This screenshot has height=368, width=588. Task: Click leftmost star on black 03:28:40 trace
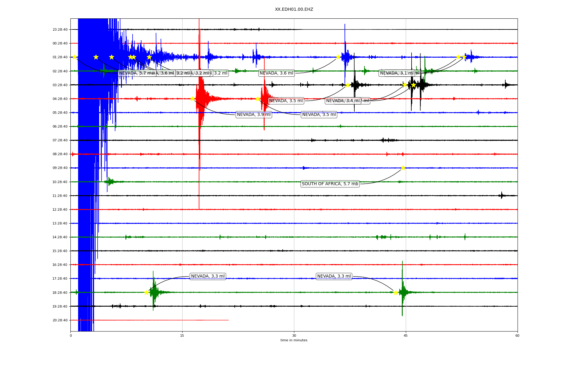[x=348, y=85]
